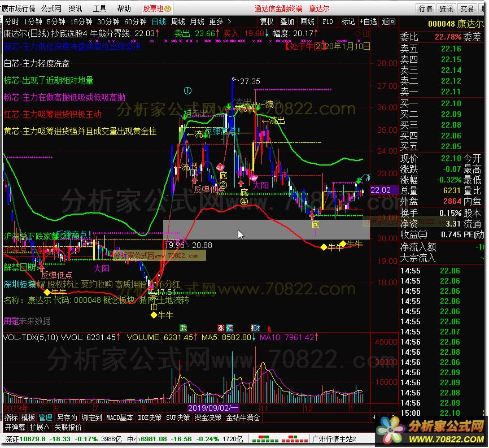Click the 返回 back button

click(388, 21)
